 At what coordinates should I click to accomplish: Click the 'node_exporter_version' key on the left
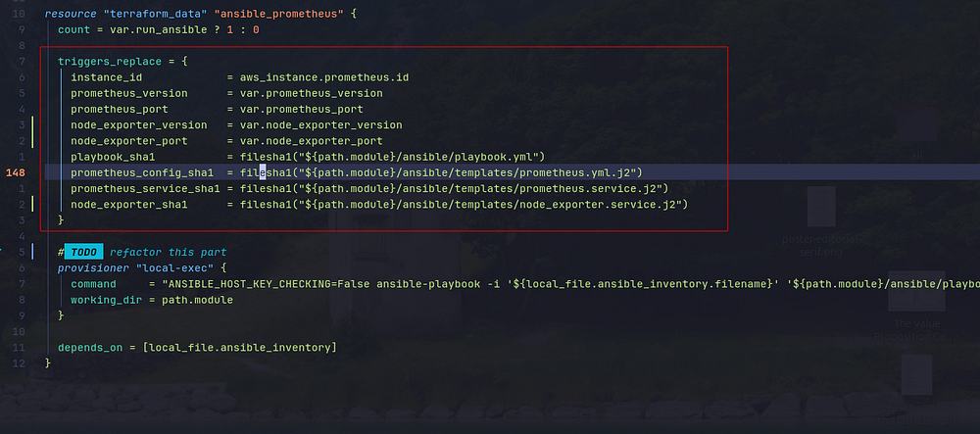139,124
